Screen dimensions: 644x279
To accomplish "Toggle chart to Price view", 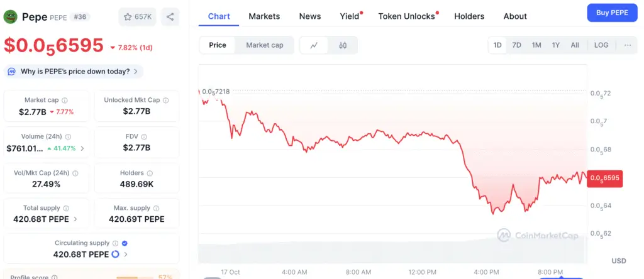I will point(218,45).
